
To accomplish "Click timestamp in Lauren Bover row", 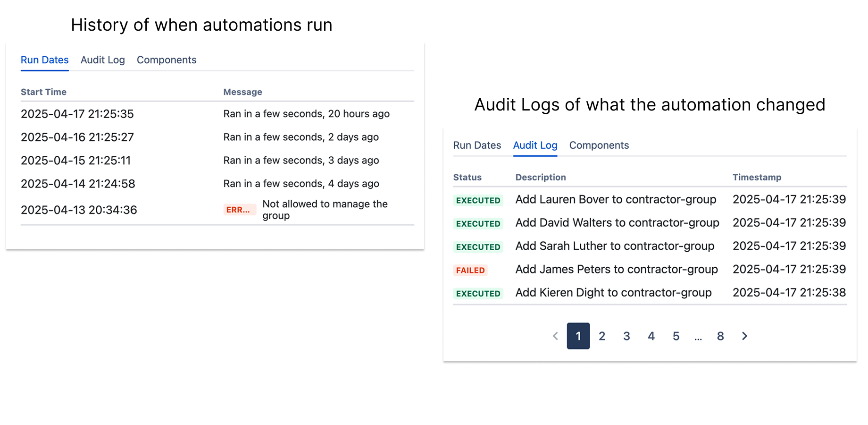I will [789, 199].
